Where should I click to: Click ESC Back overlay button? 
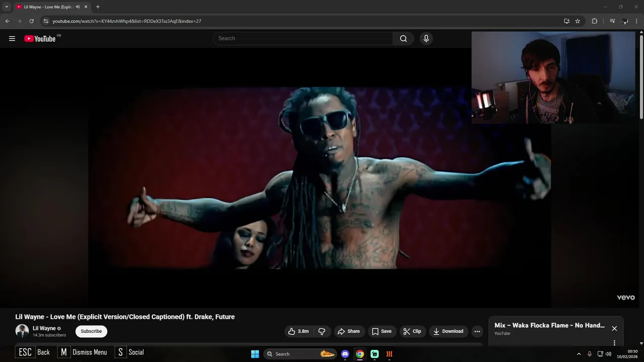(x=34, y=352)
